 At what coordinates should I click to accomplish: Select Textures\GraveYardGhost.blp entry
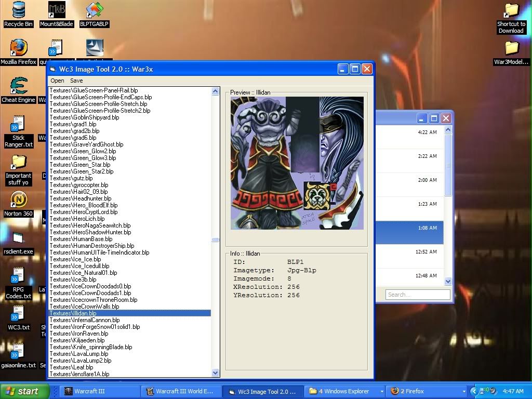pos(130,144)
